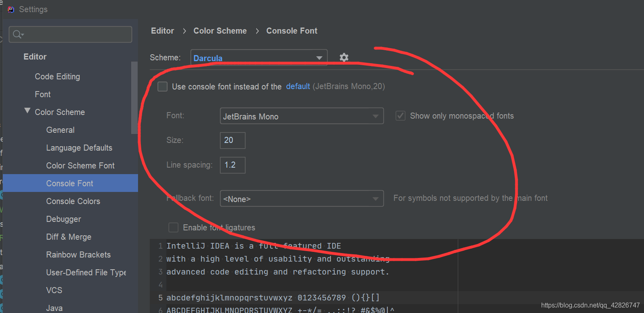Select VCS color scheme item

[x=54, y=290]
